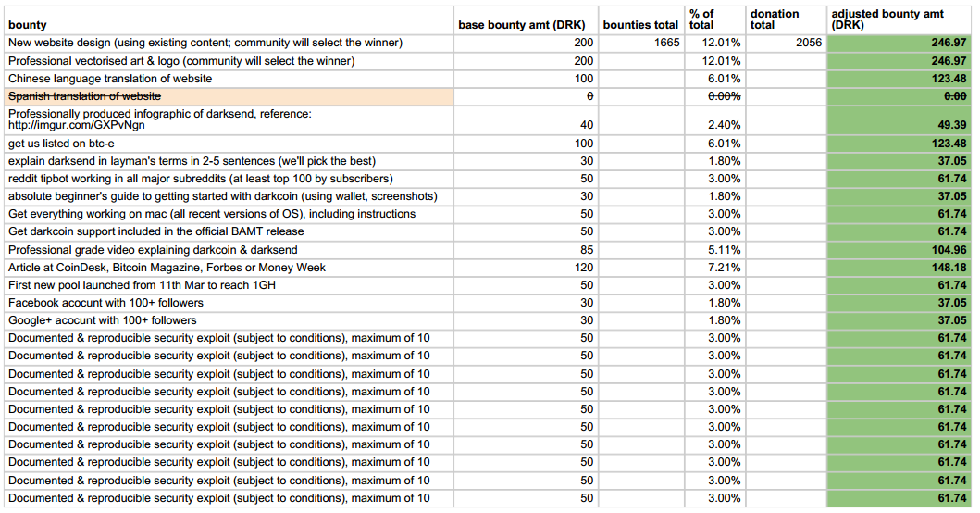Select 'explain darksend in layman's terms' cell

pyautogui.click(x=229, y=161)
